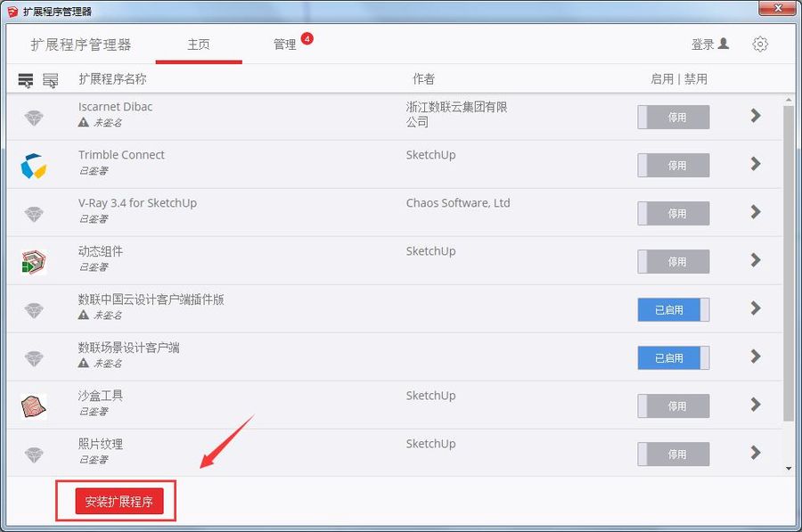Click the unsigned warning icon under Iscarnet Dibac
Screen dimensions: 802x532
click(x=84, y=122)
